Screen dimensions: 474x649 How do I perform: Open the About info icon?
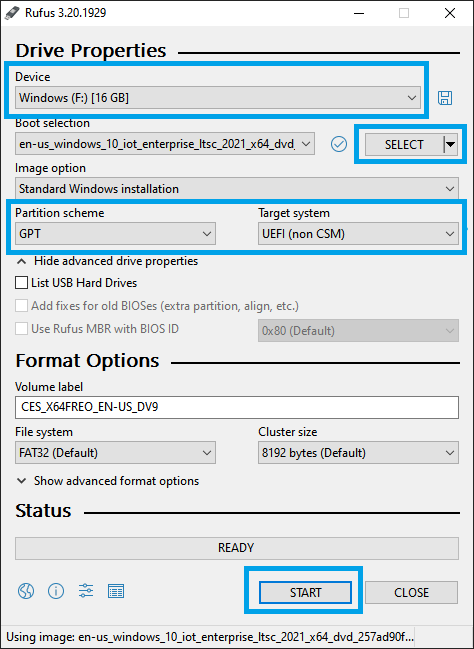pyautogui.click(x=56, y=591)
